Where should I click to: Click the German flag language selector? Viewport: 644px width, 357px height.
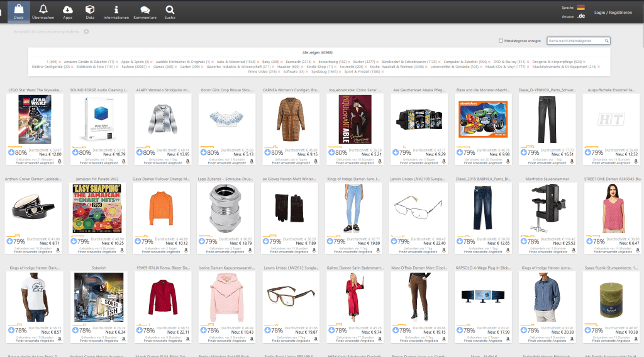pos(580,8)
